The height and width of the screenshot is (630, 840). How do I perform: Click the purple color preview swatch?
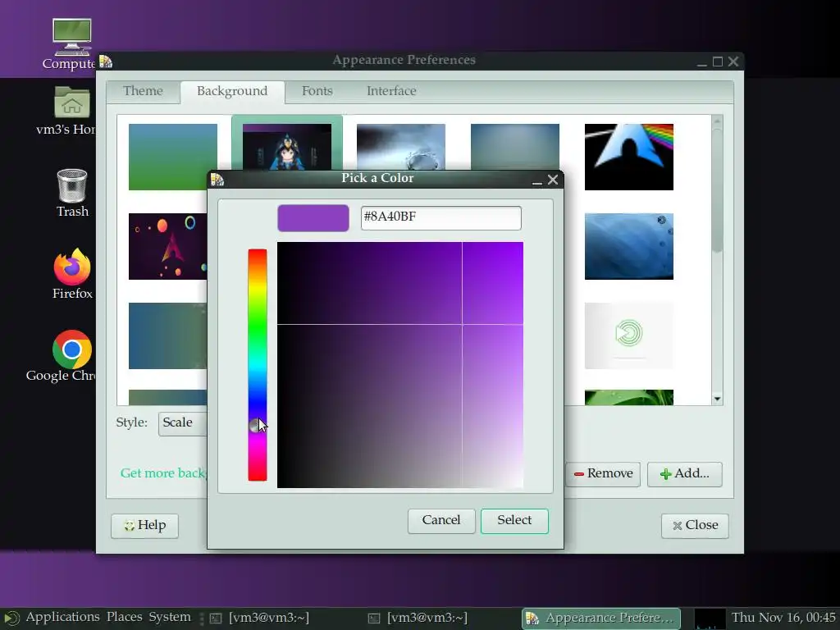coord(313,218)
